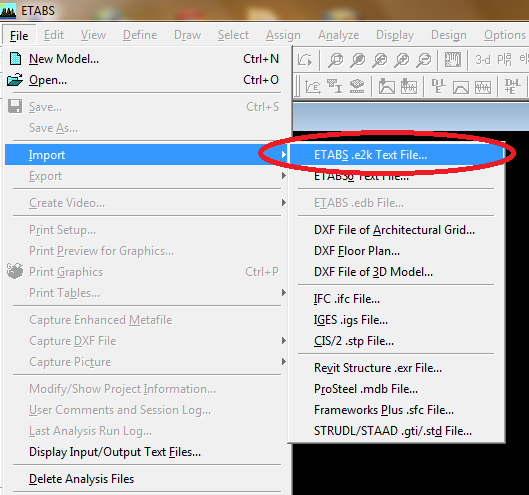The width and height of the screenshot is (529, 495).
Task: Click the undo arrow toolbar icon
Action: [305, 60]
